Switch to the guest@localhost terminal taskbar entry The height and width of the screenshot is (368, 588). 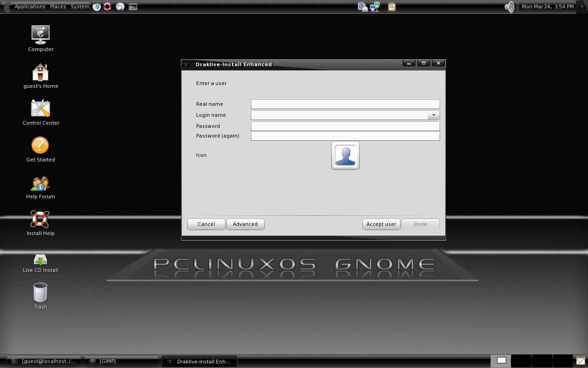[x=44, y=361]
